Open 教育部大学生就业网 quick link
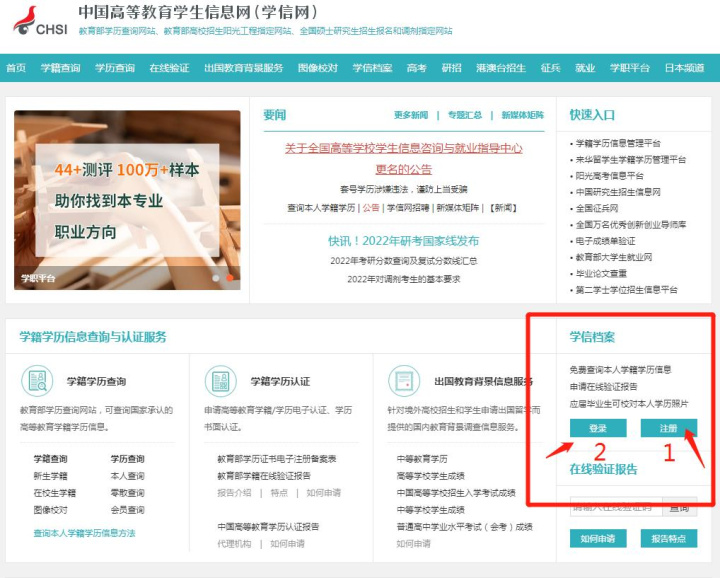This screenshot has height=578, width=720. (x=614, y=257)
